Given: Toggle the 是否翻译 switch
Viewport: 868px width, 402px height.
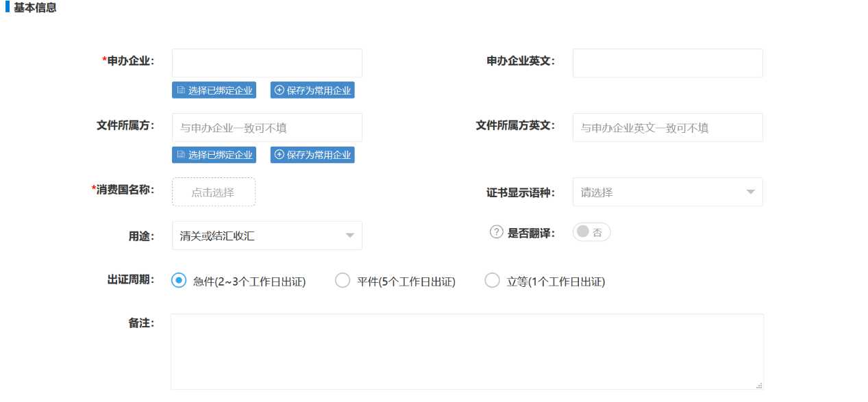Looking at the screenshot, I should [592, 232].
